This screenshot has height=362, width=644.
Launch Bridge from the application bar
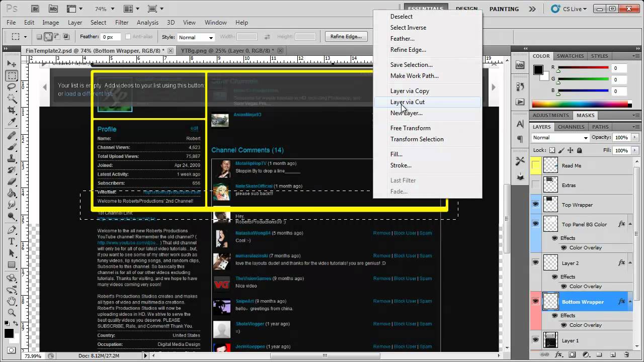pos(35,9)
